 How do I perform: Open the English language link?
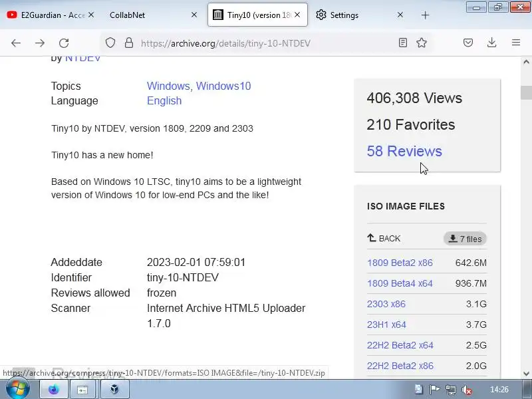tap(164, 101)
